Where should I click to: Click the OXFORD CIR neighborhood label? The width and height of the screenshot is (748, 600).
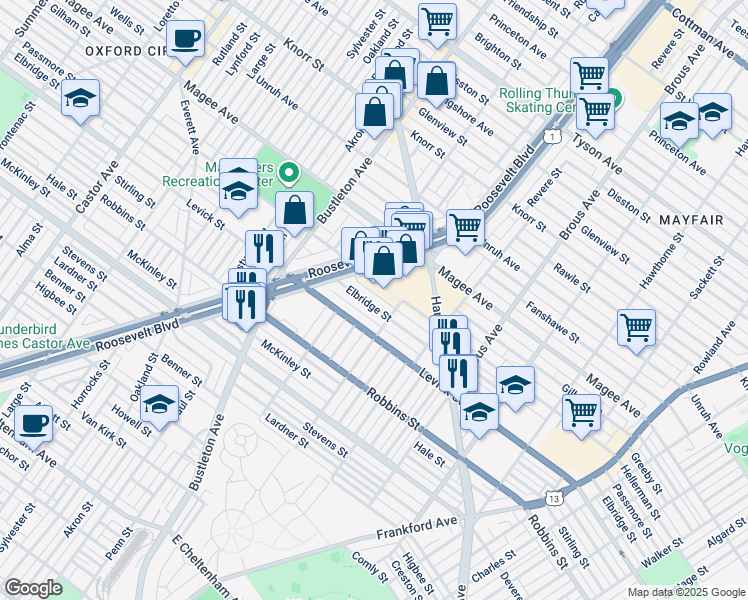[126, 51]
